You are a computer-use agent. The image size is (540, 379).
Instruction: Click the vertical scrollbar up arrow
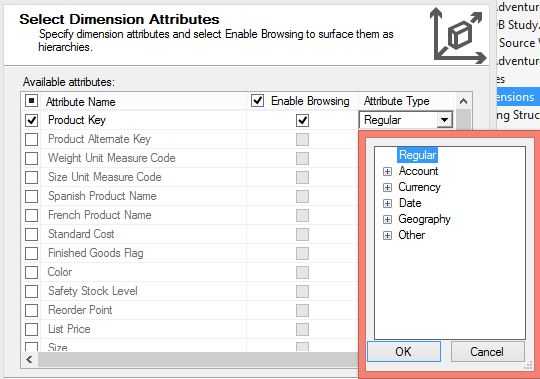point(464,101)
